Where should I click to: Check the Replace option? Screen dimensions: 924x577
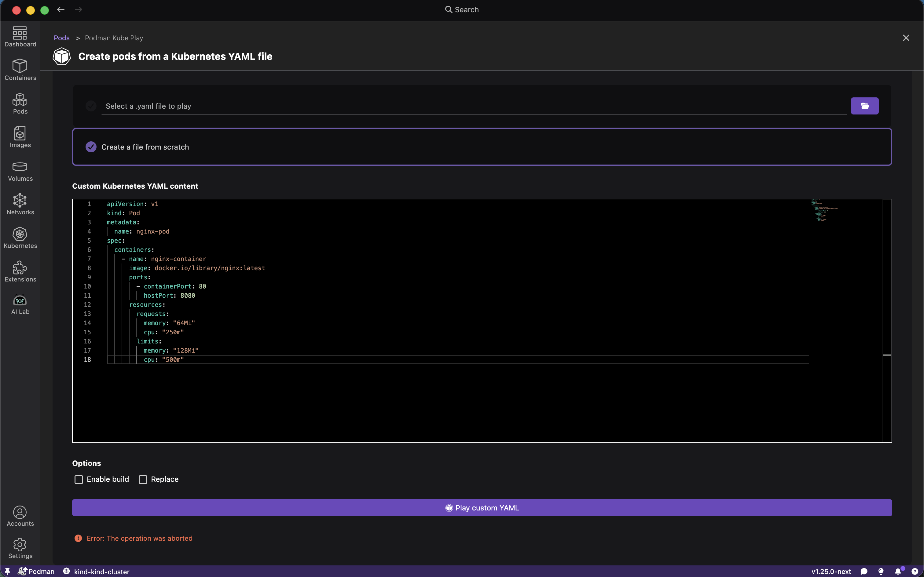[x=143, y=479]
